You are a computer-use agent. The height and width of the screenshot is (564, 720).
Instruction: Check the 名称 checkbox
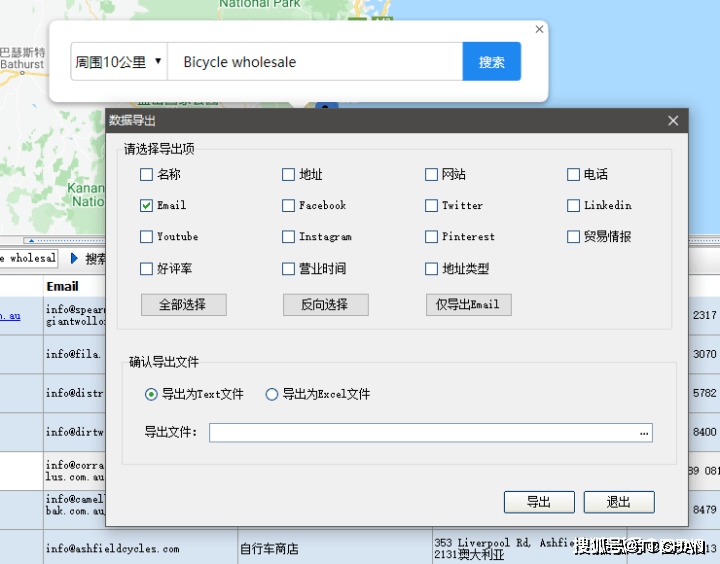tap(146, 175)
